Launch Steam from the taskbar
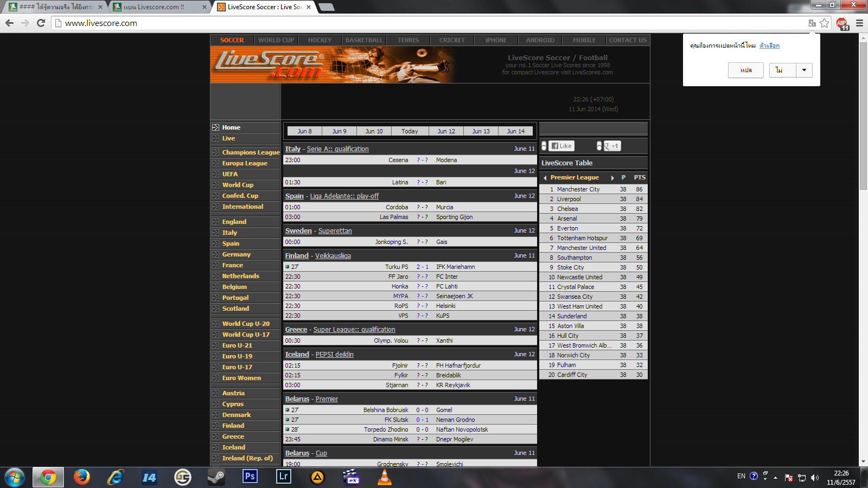Screen dimensions: 868x488 coord(216,477)
